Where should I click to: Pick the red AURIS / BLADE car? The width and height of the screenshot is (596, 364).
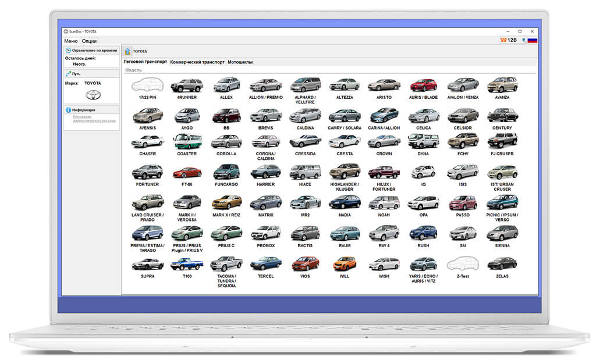424,85
